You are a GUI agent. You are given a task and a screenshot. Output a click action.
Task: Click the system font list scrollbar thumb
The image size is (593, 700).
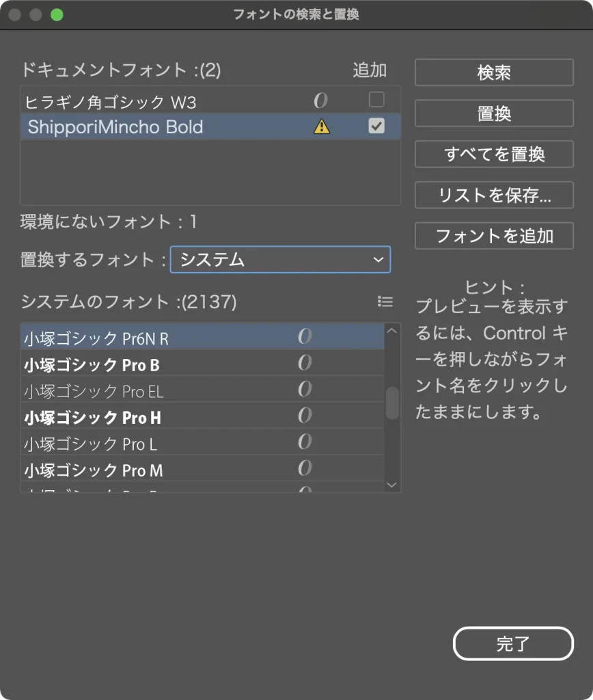392,403
